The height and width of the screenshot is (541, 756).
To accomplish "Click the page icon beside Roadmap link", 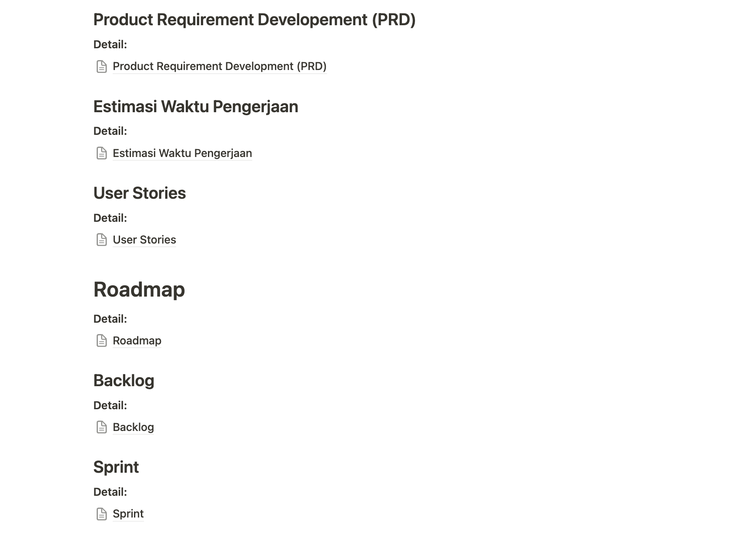I will [101, 341].
